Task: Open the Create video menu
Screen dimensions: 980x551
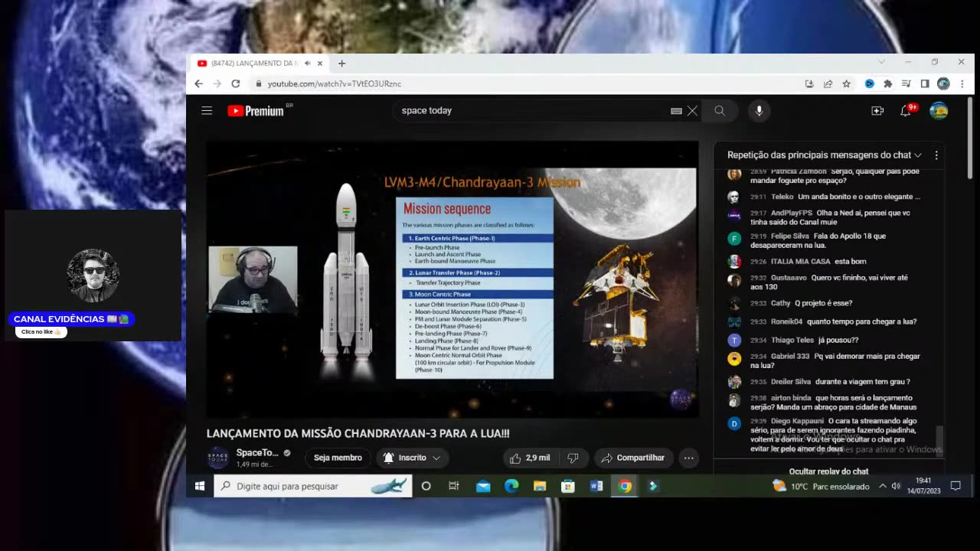Action: [x=877, y=111]
